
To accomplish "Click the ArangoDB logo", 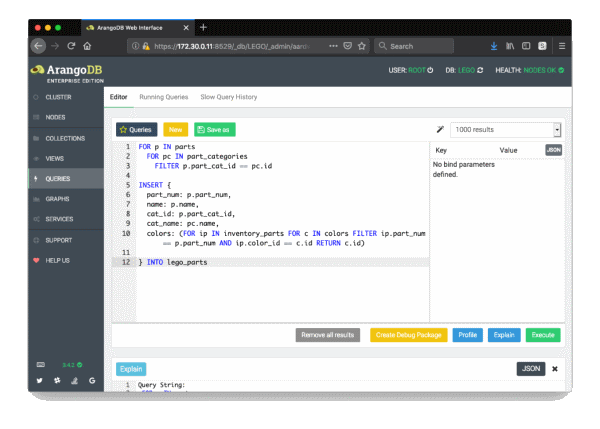I will pyautogui.click(x=67, y=73).
